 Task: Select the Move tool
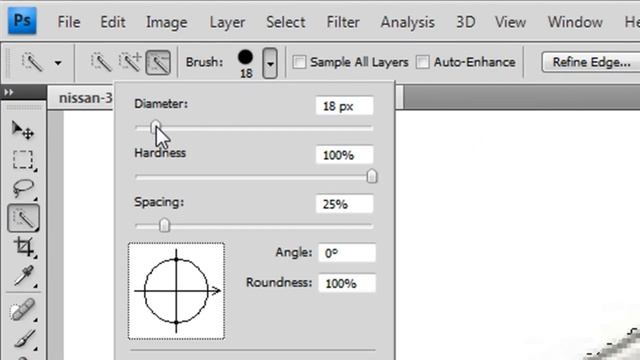(x=23, y=130)
